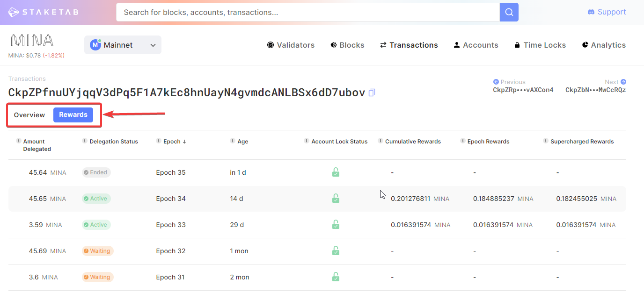Click the info icon beside Amount Delegated
The height and width of the screenshot is (307, 644).
(x=19, y=141)
